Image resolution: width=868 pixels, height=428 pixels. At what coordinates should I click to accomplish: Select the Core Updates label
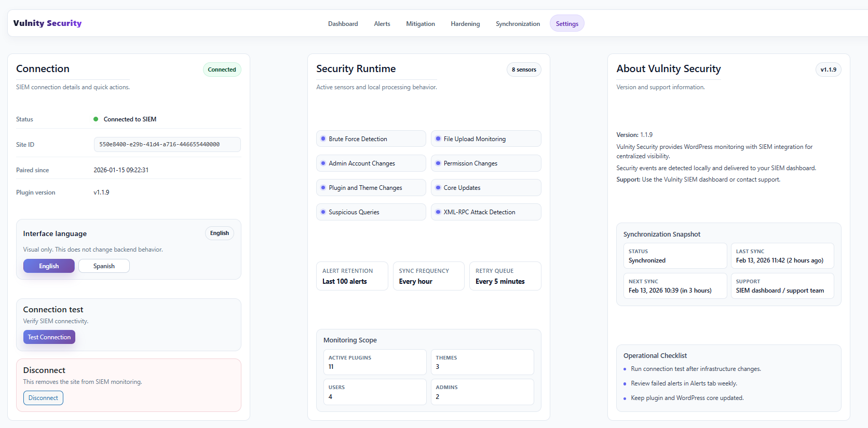tap(462, 188)
